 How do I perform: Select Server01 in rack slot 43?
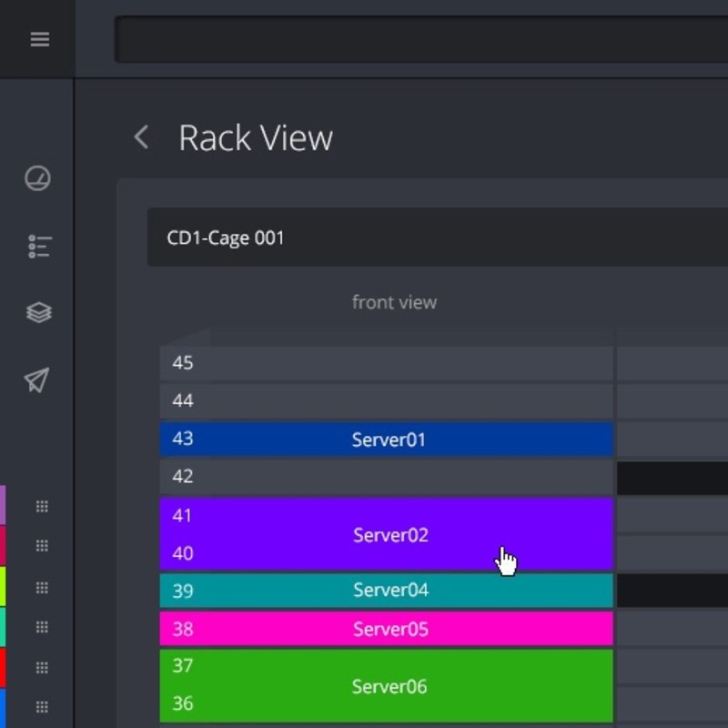(x=386, y=440)
